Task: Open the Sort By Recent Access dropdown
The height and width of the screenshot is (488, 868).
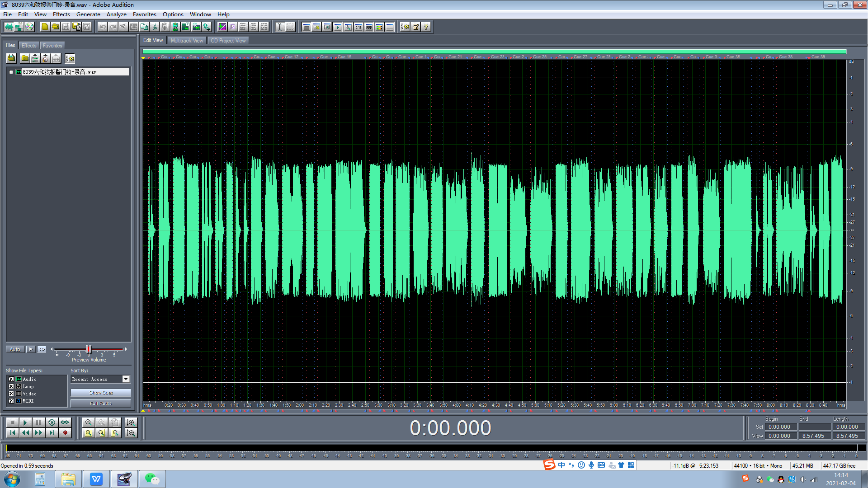Action: (126, 380)
